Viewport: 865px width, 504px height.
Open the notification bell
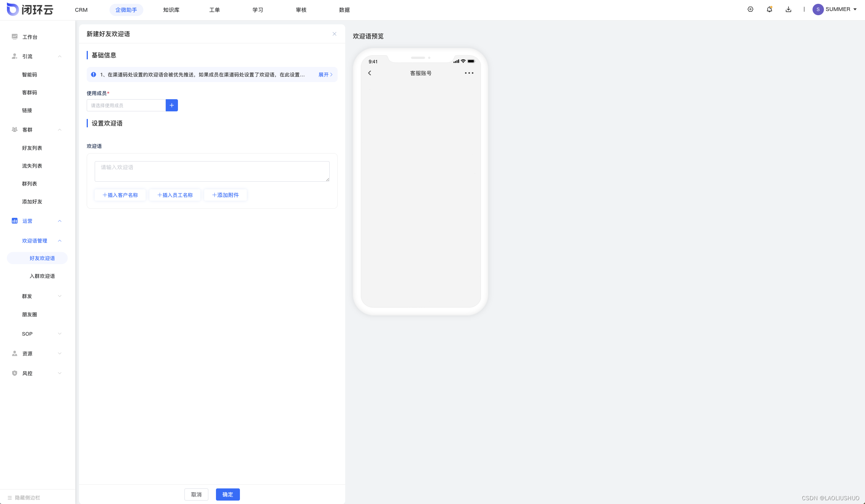[x=769, y=10]
